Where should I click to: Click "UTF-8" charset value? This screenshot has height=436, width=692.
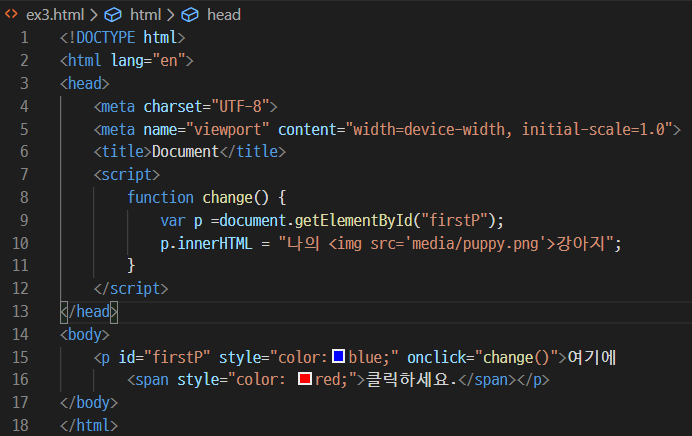[x=240, y=106]
